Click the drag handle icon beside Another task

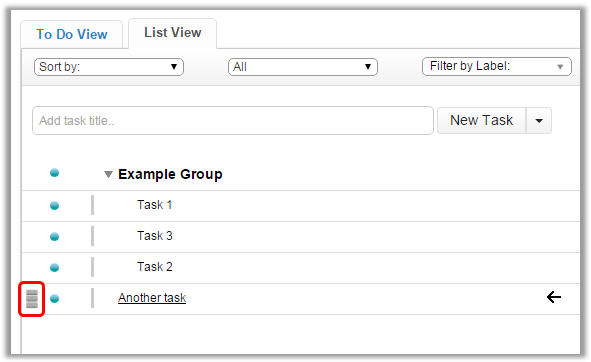pyautogui.click(x=32, y=299)
